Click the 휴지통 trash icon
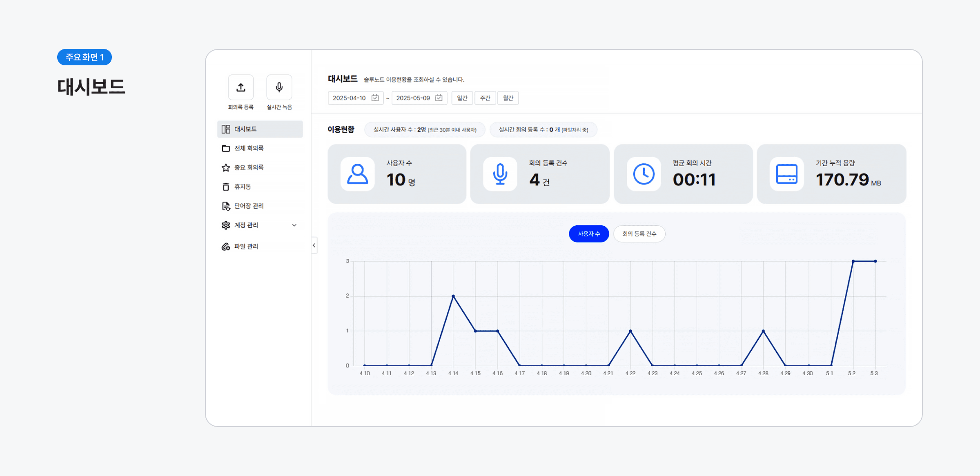 point(226,187)
